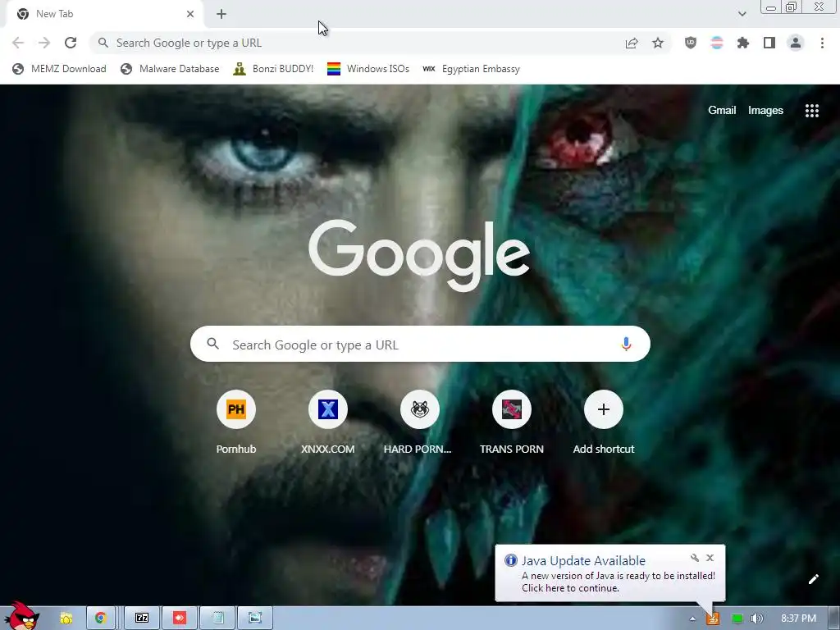This screenshot has height=630, width=840.
Task: Customize this page with pencil icon
Action: tap(813, 579)
